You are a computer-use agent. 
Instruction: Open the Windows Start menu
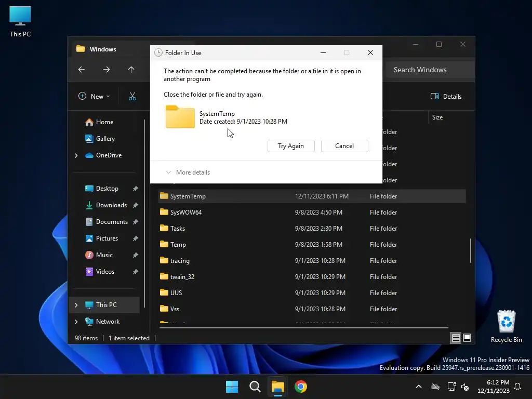point(232,387)
